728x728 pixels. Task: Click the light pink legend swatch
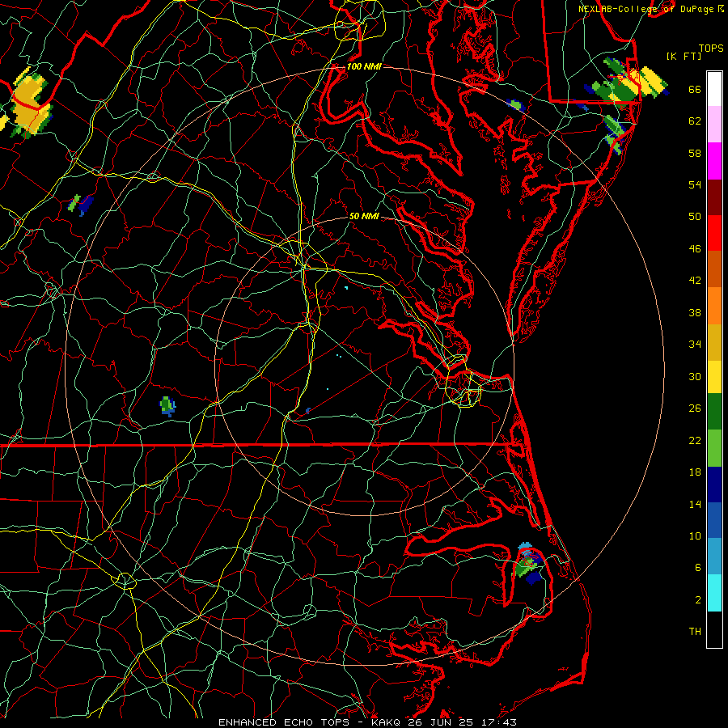(714, 124)
